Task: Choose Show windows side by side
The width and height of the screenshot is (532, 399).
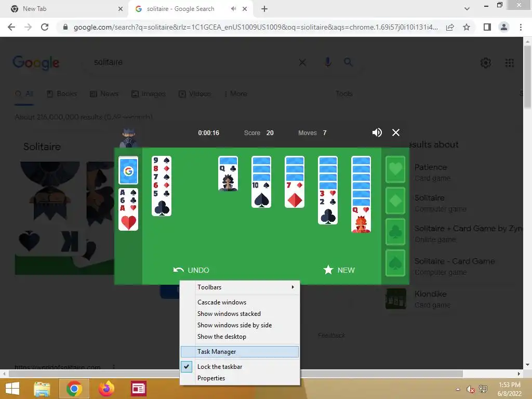Action: click(240, 325)
